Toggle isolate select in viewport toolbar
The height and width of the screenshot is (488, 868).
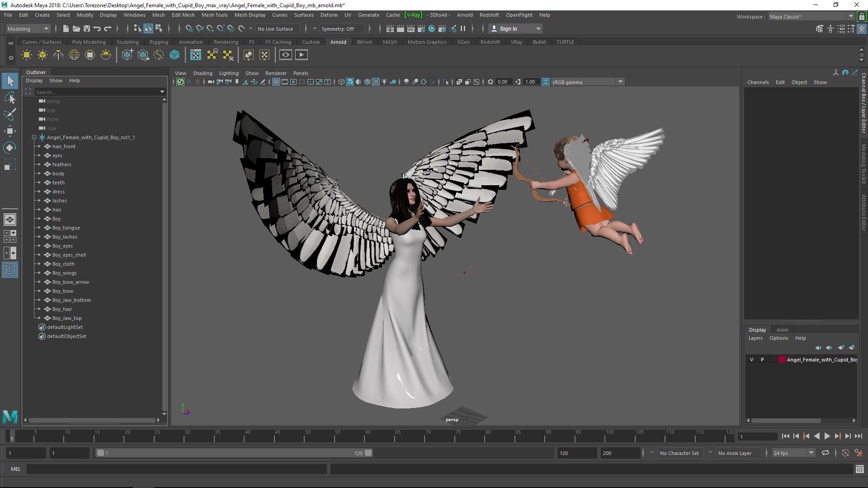(446, 82)
